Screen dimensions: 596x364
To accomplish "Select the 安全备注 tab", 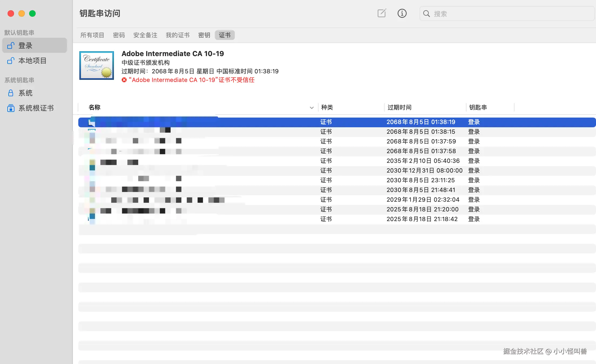I will tap(145, 35).
